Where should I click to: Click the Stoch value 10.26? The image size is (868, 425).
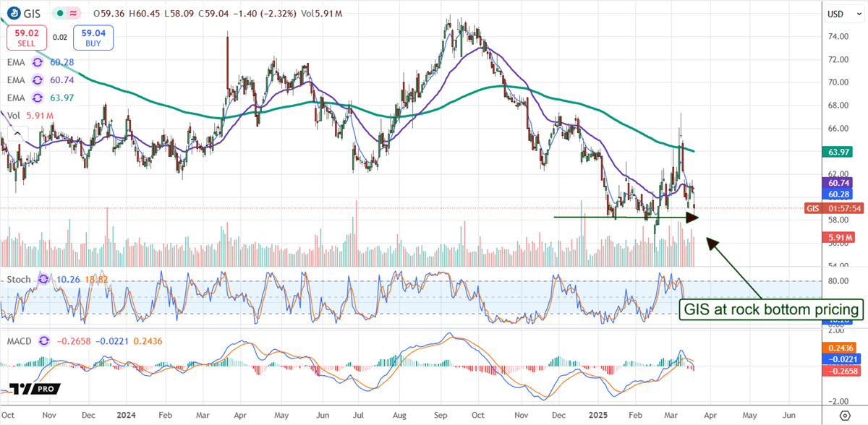67,278
